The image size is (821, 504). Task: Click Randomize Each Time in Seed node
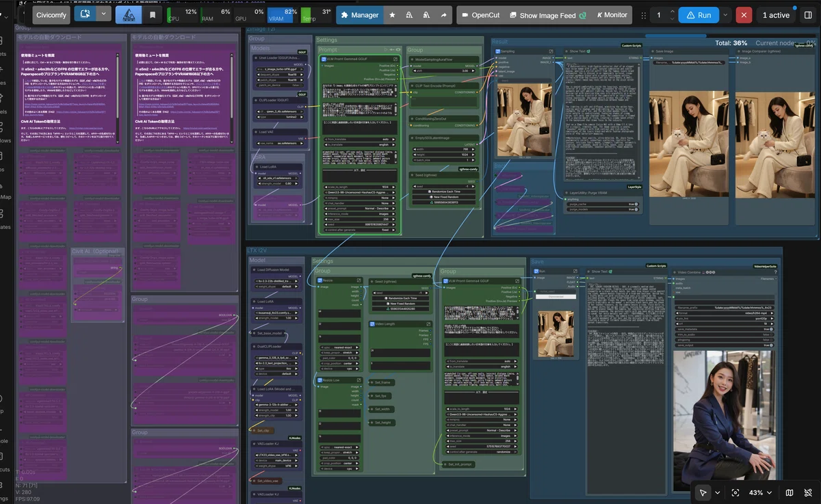[445, 192]
